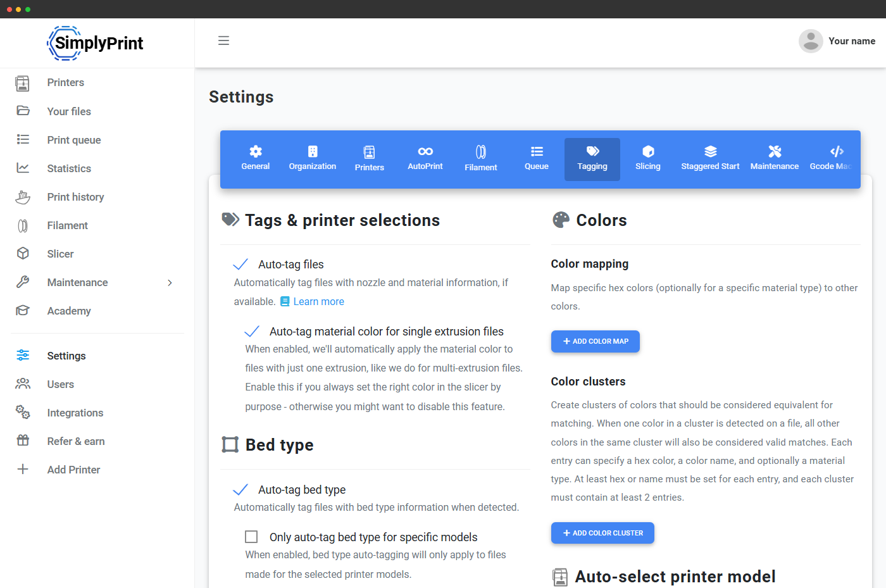Click the Bed type frame icon
The height and width of the screenshot is (588, 886).
(x=230, y=444)
